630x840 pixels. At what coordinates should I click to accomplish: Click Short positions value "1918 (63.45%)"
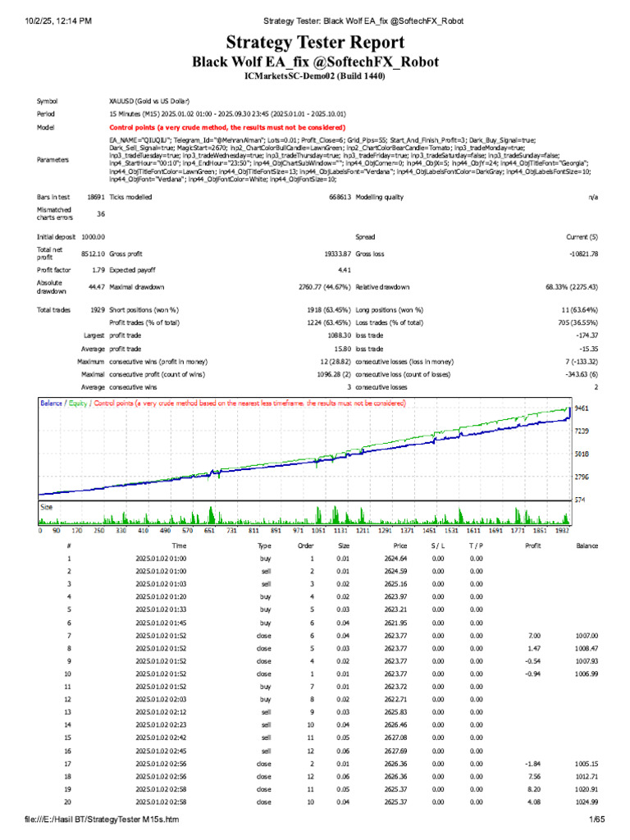(330, 310)
